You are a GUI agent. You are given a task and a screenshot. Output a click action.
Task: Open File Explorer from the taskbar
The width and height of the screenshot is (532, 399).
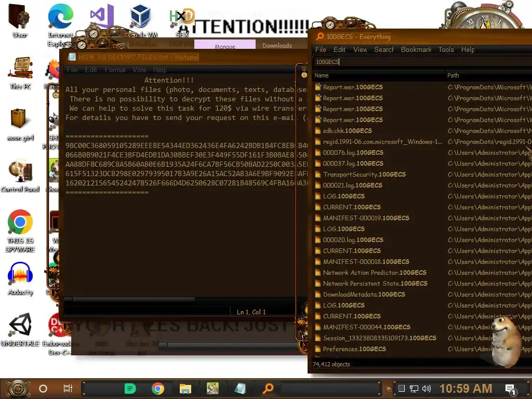click(x=185, y=389)
